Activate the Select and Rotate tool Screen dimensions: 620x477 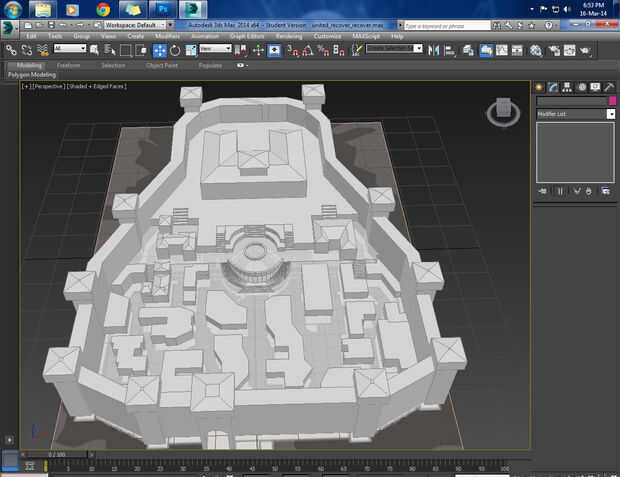pos(175,49)
